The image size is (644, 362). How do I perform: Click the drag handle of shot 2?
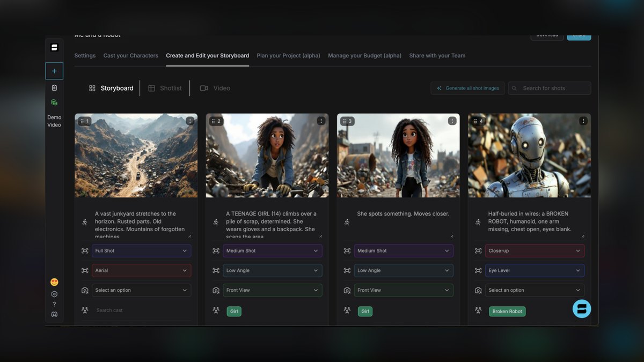coord(213,121)
